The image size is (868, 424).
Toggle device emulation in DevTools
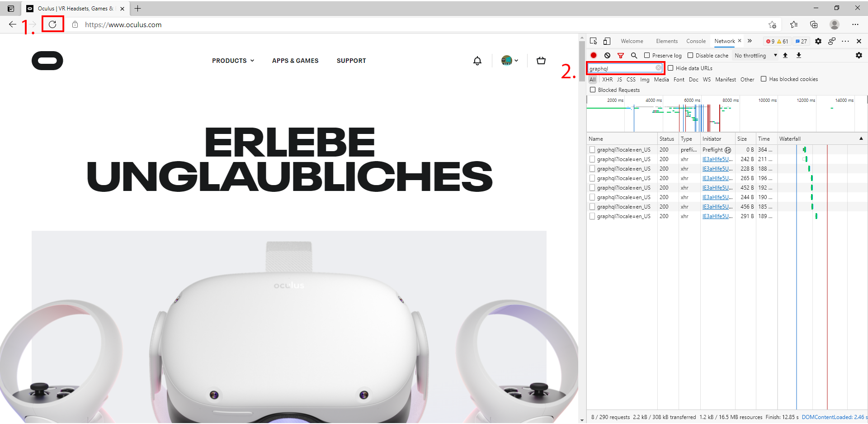click(607, 41)
